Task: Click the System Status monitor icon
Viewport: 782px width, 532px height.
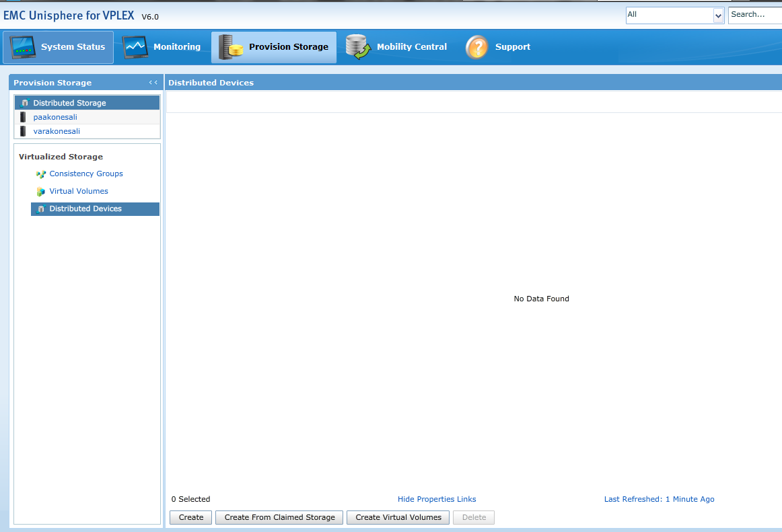Action: [22, 47]
